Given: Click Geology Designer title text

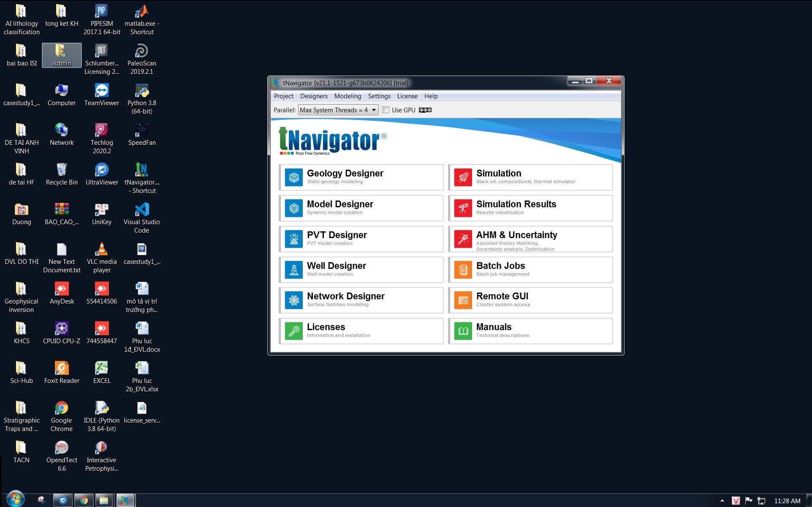Looking at the screenshot, I should coord(345,174).
